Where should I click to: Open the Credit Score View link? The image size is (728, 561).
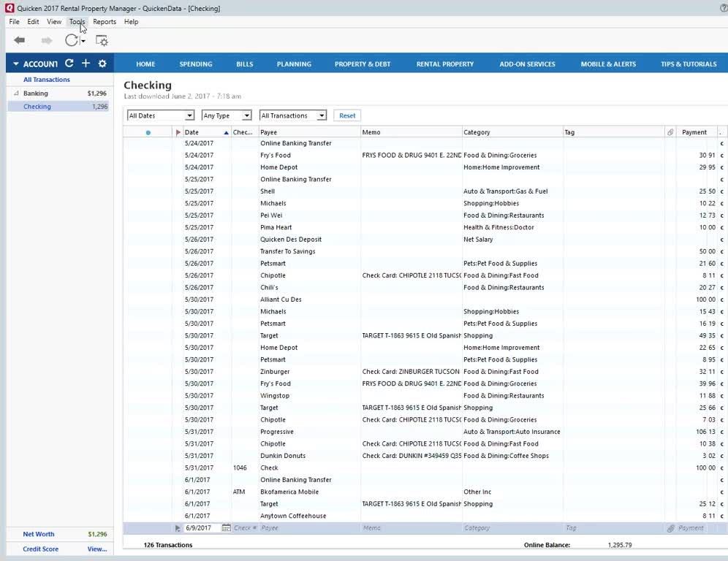point(96,549)
